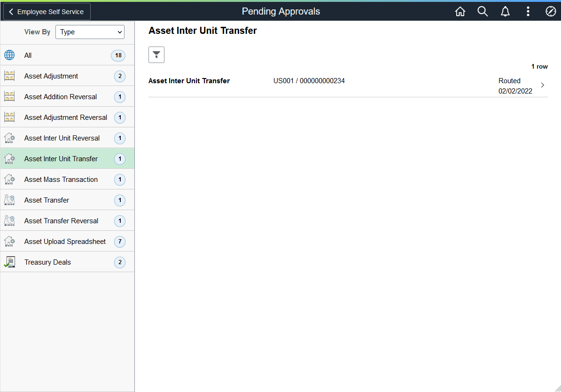Select the Asset Mass Transaction category
Viewport: 561px width, 392px height.
click(61, 179)
